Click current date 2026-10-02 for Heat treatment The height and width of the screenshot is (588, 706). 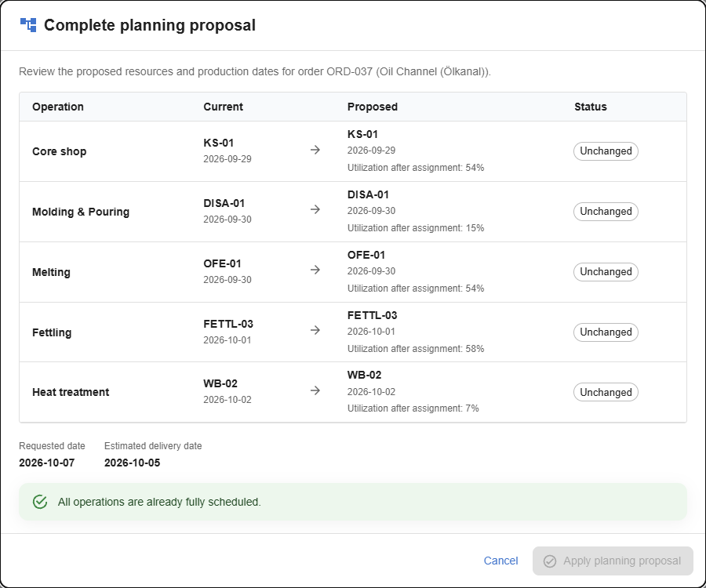[227, 400]
